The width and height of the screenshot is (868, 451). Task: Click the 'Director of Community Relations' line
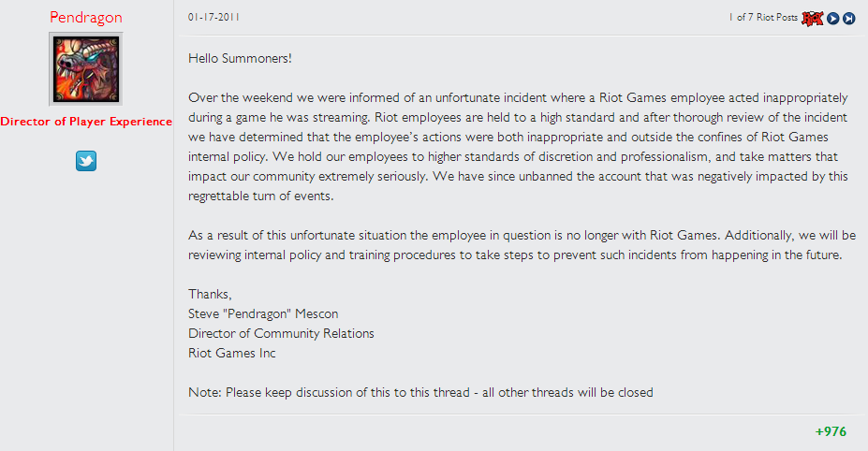point(281,333)
